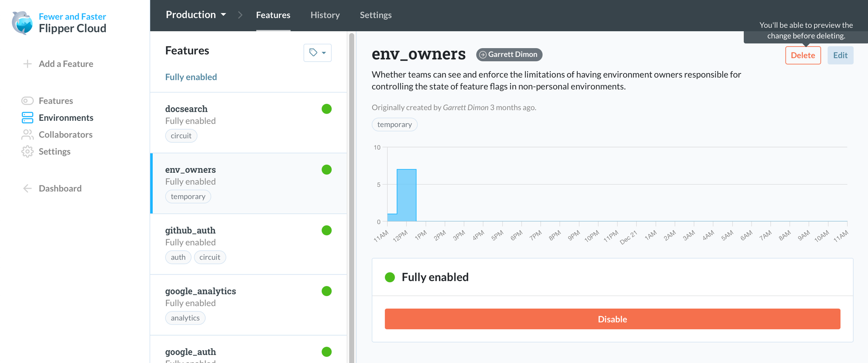Click the green status dot for google_auth

327,352
